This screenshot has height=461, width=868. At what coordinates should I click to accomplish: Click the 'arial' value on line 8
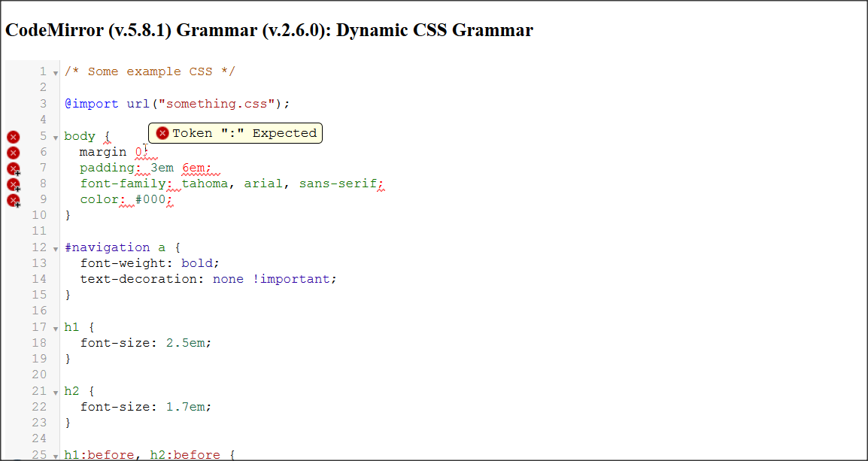point(264,183)
